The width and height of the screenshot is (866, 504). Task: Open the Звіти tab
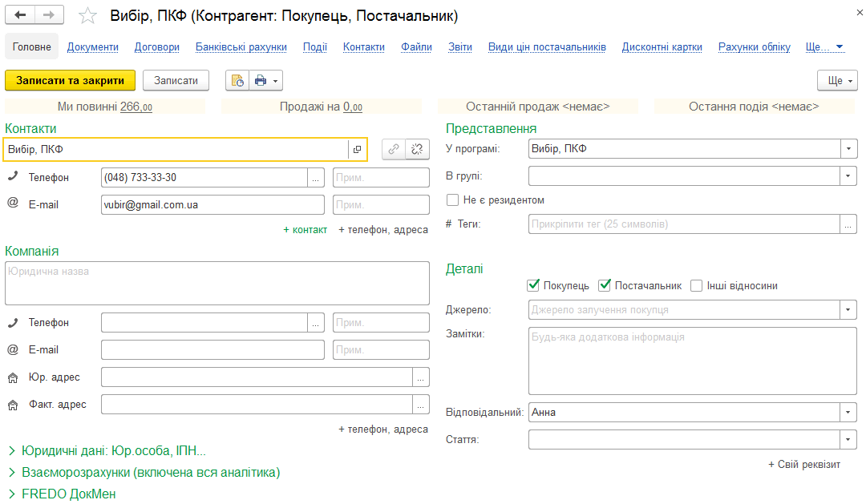pyautogui.click(x=460, y=47)
